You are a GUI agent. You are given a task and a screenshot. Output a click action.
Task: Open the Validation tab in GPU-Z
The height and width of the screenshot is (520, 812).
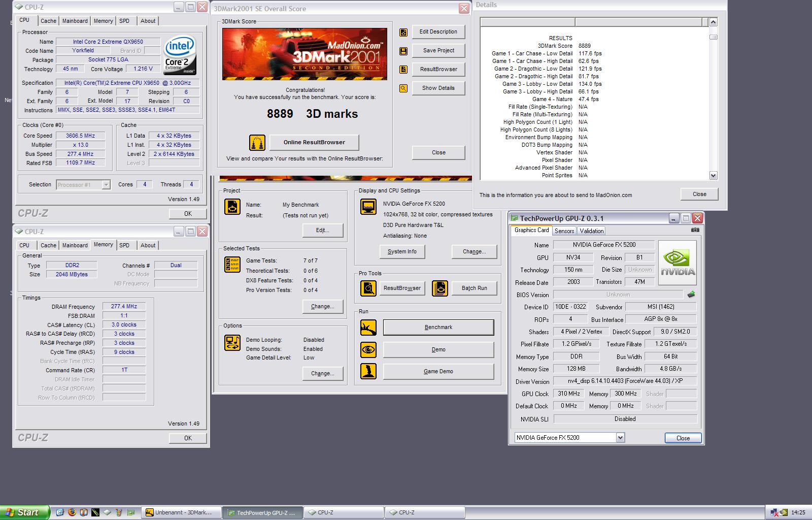(x=592, y=231)
